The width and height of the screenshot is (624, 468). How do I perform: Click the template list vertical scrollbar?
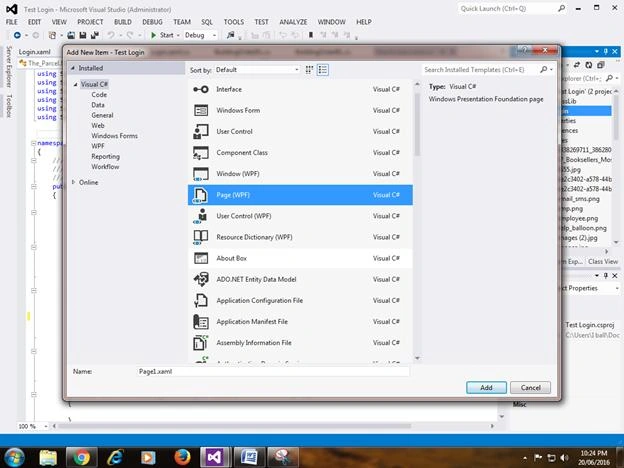pos(417,124)
